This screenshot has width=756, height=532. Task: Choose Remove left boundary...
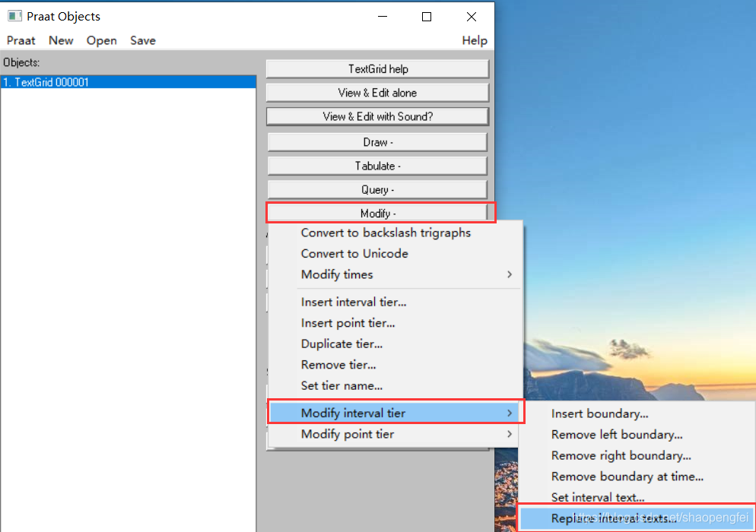(637, 435)
